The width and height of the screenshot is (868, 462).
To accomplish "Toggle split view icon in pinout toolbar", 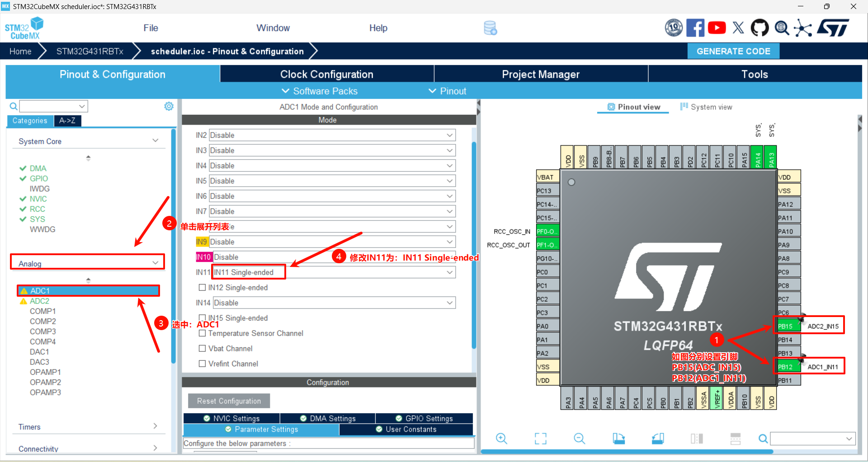I will click(x=697, y=438).
